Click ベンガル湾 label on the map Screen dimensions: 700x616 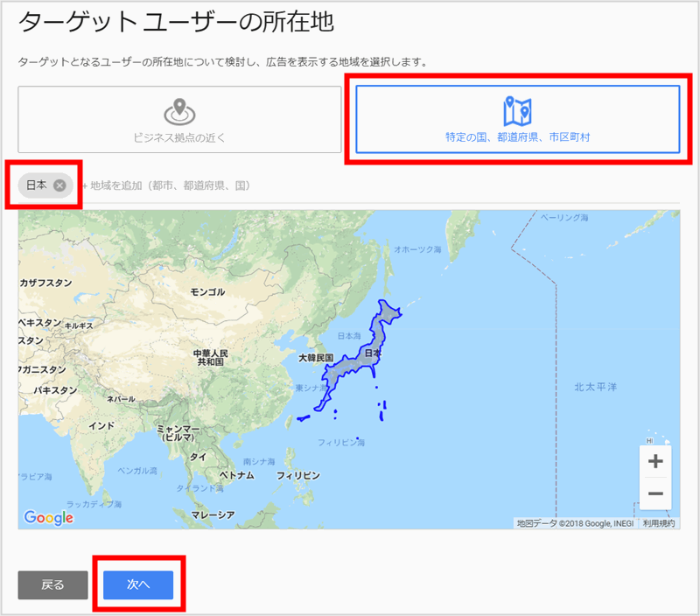tap(137, 471)
